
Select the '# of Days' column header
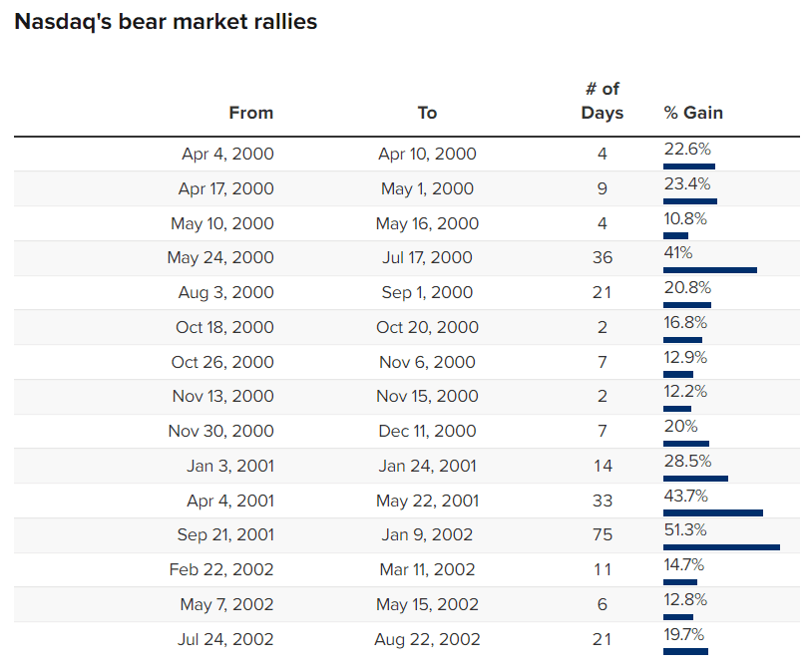coord(603,101)
